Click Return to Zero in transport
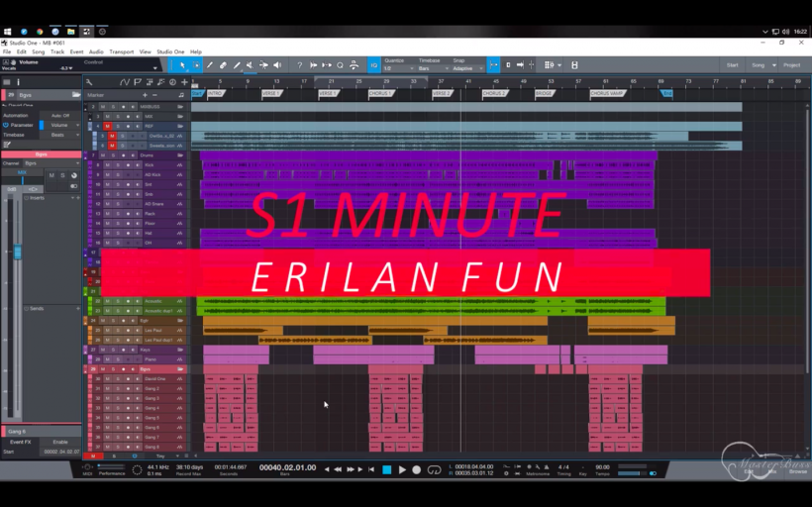This screenshot has width=812, height=507. [x=371, y=469]
